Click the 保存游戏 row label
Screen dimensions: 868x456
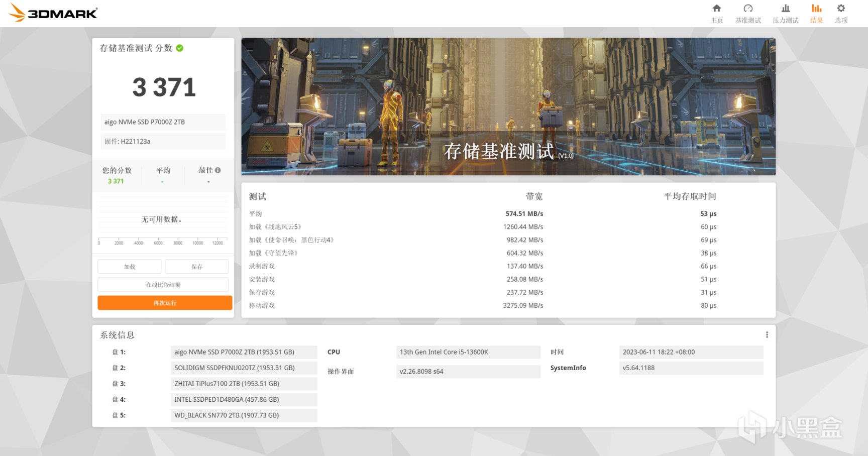click(x=262, y=292)
